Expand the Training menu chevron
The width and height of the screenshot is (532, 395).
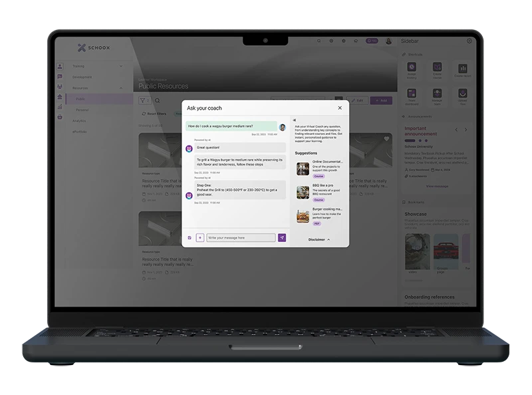pyautogui.click(x=120, y=66)
